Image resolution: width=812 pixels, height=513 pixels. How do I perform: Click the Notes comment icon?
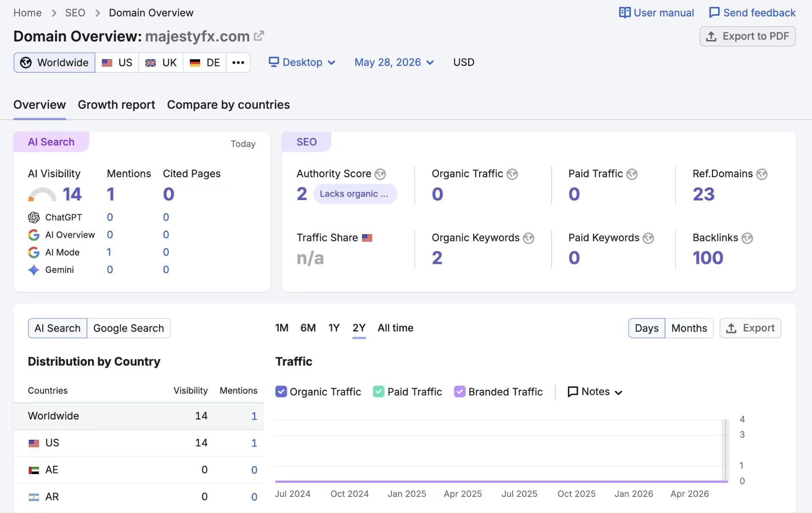573,392
